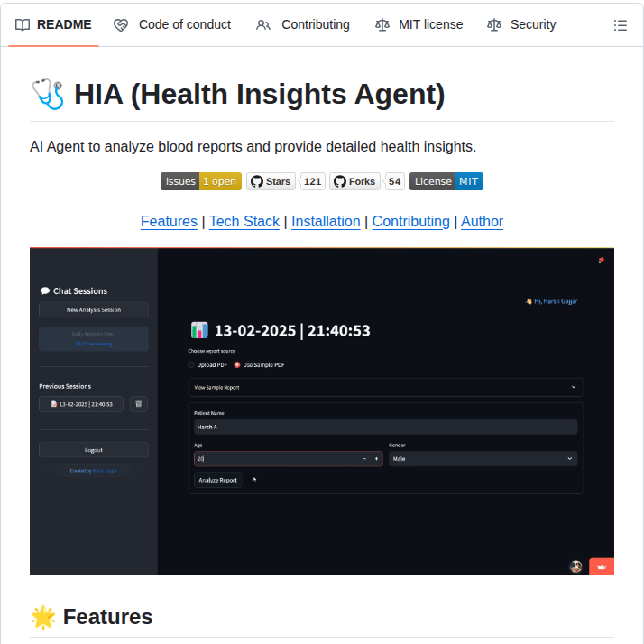Increase Age with the plus stepper
644x644 pixels.
376,459
